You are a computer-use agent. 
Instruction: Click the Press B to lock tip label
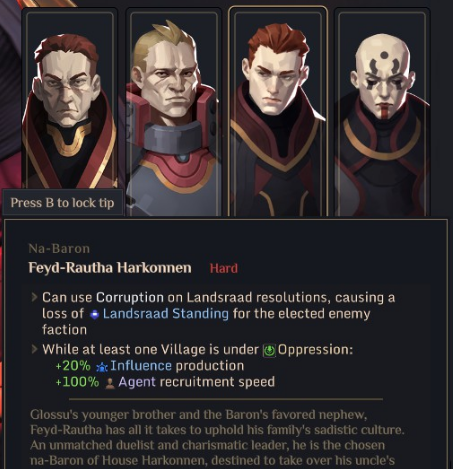[x=62, y=203]
